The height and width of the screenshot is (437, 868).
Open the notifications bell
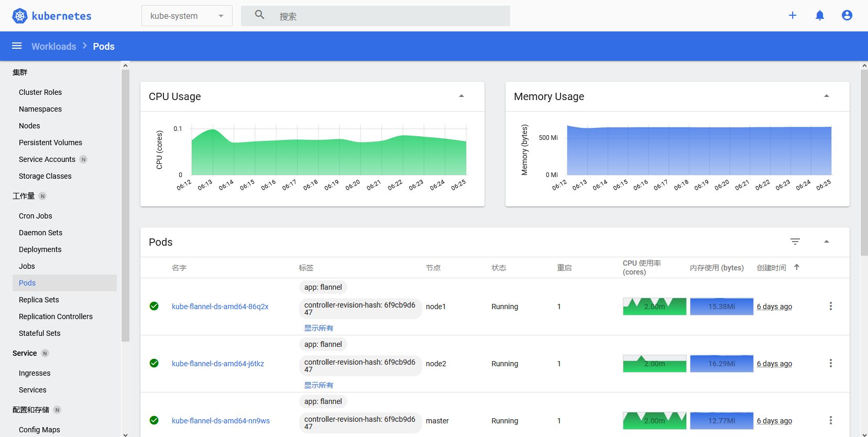(820, 16)
